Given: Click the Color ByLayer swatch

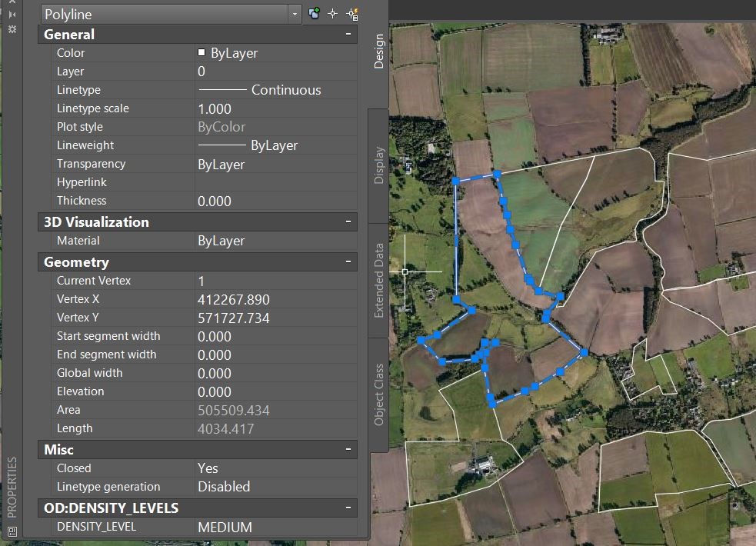Looking at the screenshot, I should (x=201, y=52).
